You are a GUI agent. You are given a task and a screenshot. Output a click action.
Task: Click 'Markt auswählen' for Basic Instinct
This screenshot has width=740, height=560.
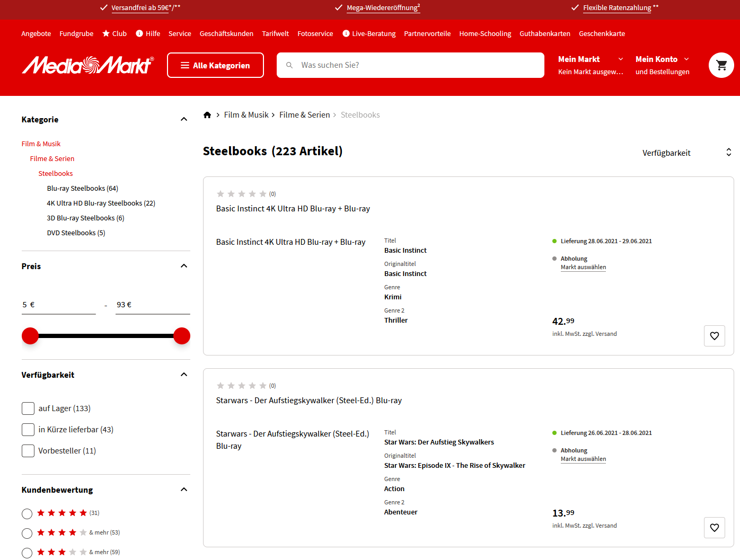pos(583,268)
